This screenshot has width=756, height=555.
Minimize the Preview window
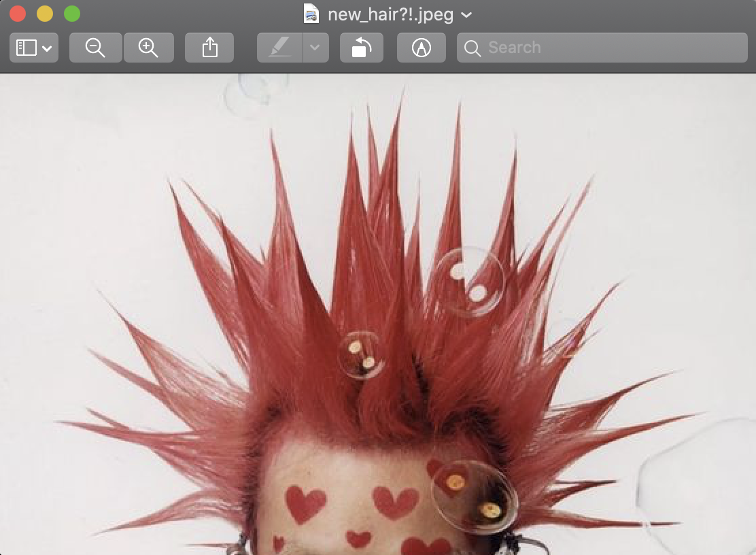click(x=45, y=14)
